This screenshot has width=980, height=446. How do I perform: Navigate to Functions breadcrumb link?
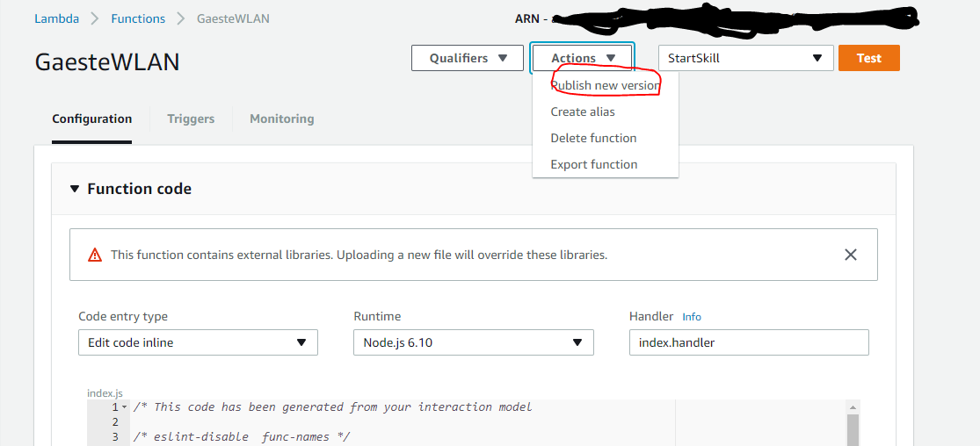pos(138,18)
